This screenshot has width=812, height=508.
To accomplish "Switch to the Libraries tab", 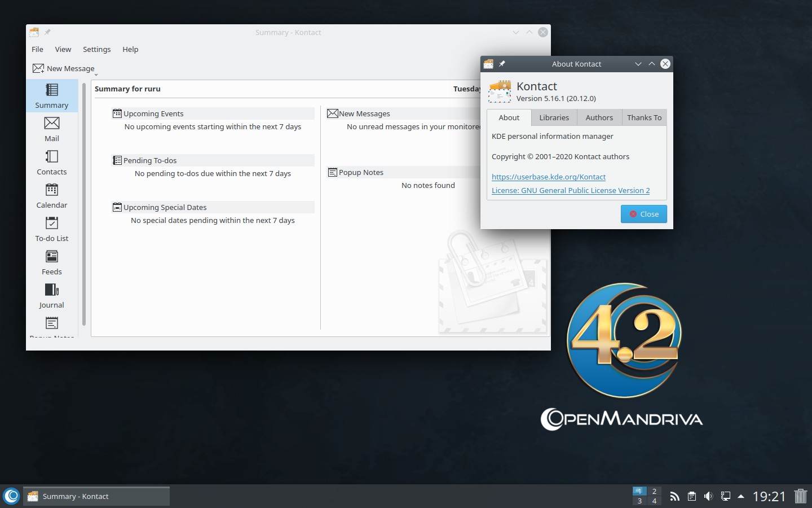I will (x=554, y=117).
